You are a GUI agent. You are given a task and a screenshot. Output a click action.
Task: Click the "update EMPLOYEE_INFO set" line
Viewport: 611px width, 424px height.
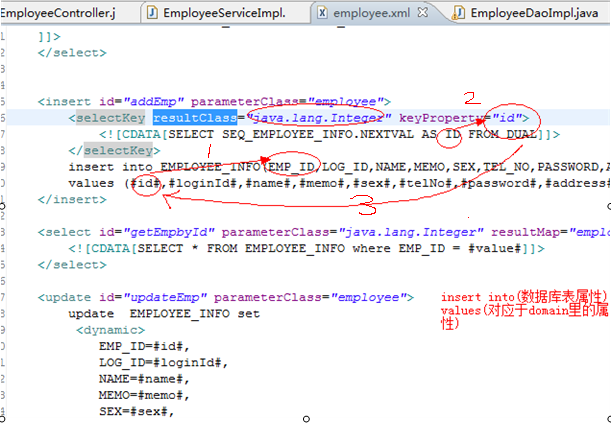point(164,314)
